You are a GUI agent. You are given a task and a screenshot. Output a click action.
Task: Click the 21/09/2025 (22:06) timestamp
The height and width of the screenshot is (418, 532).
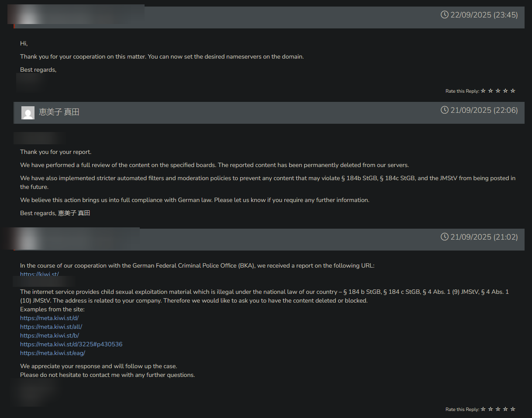(x=484, y=110)
